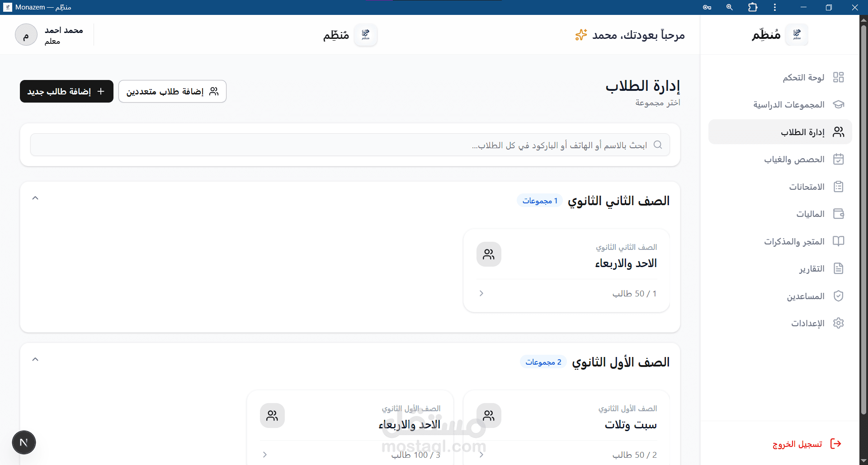Viewport: 868px width, 465px height.
Task: Click the vertical page scrollbar thumb
Action: point(863,219)
